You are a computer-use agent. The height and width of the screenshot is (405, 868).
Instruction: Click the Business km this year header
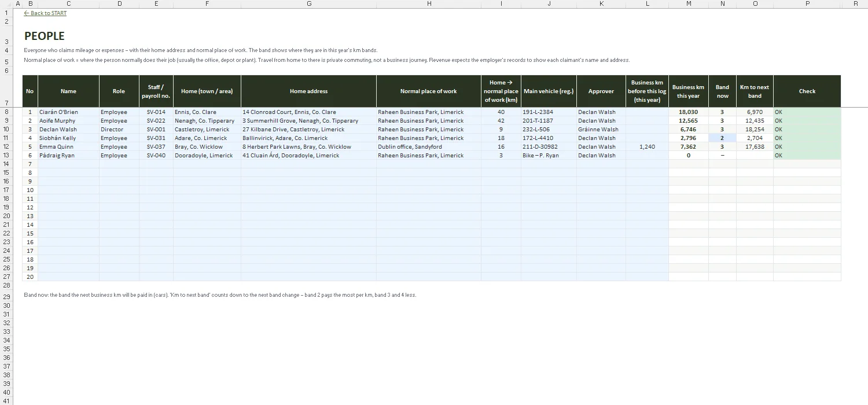point(688,91)
